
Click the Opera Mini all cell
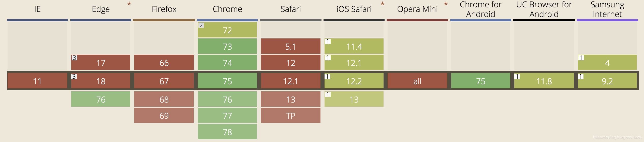[417, 81]
